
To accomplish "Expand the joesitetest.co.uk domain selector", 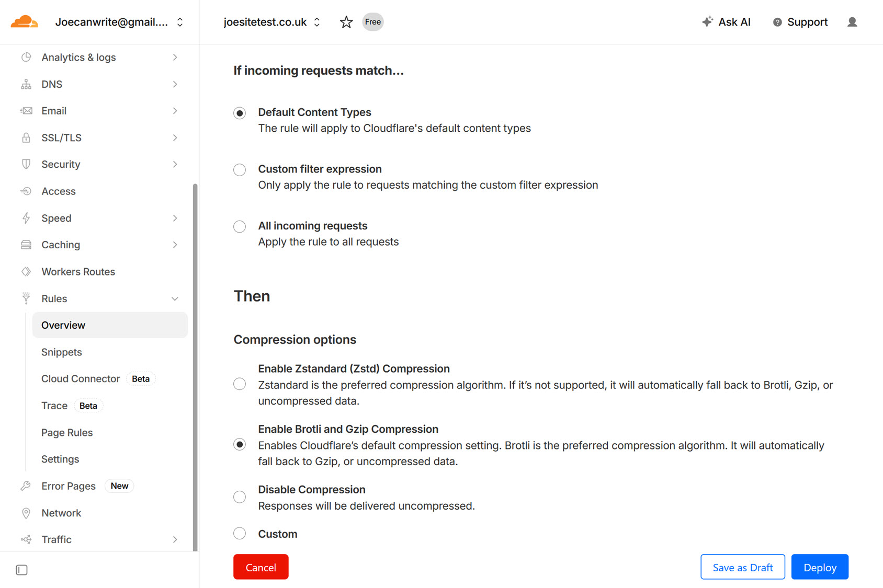I will [316, 22].
